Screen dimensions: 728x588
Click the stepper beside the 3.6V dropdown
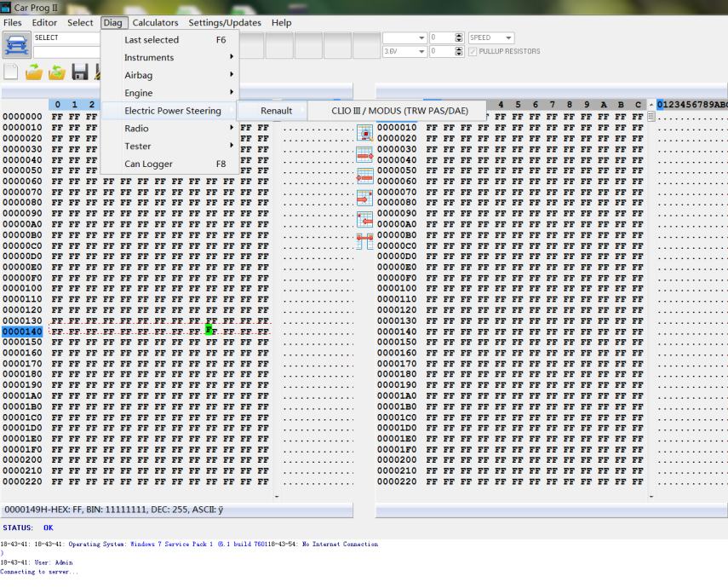(460, 51)
